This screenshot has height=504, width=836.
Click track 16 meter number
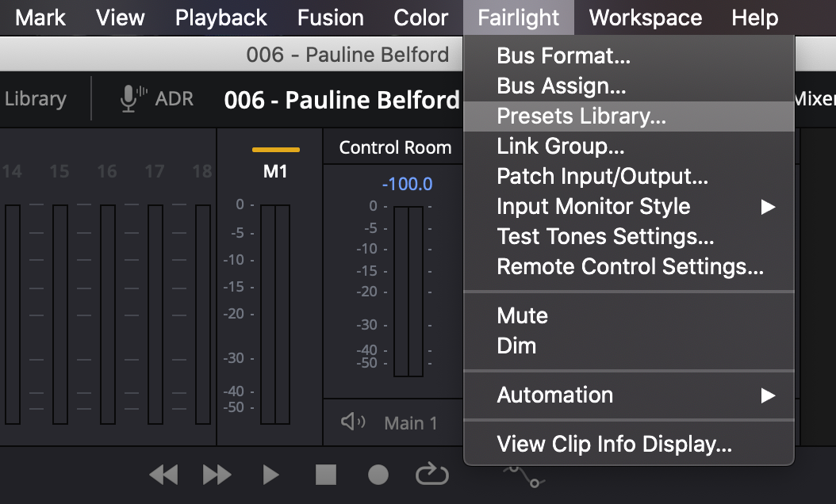point(106,171)
